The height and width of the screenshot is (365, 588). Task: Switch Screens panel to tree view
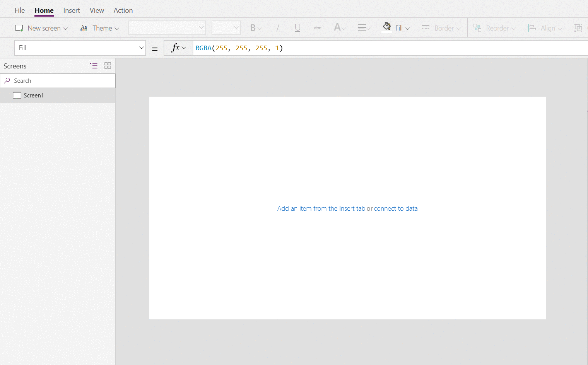click(x=94, y=66)
